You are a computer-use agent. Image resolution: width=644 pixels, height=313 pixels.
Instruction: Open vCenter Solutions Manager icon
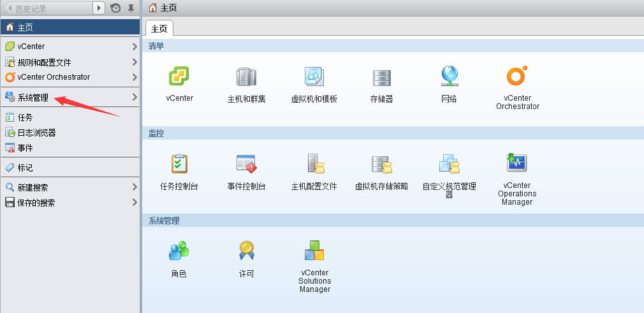click(314, 250)
